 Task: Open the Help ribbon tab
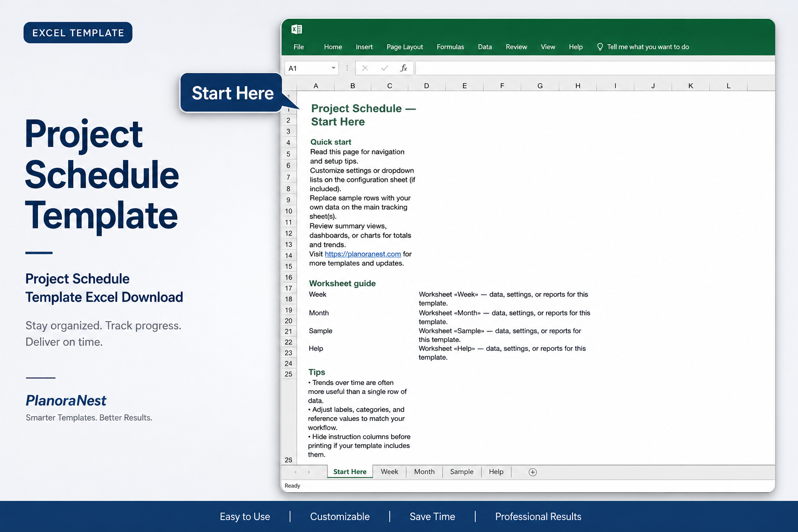click(x=576, y=47)
